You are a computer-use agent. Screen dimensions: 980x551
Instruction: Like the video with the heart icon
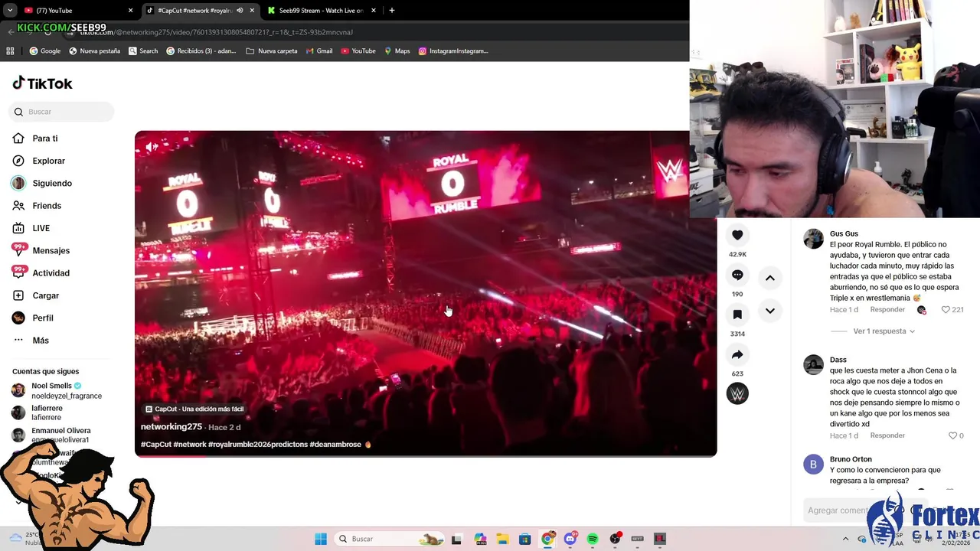point(737,235)
